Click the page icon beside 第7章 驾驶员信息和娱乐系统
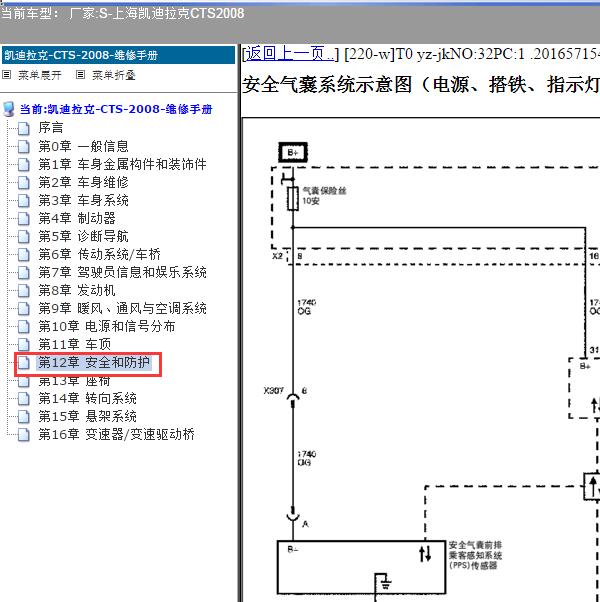 pyautogui.click(x=24, y=273)
